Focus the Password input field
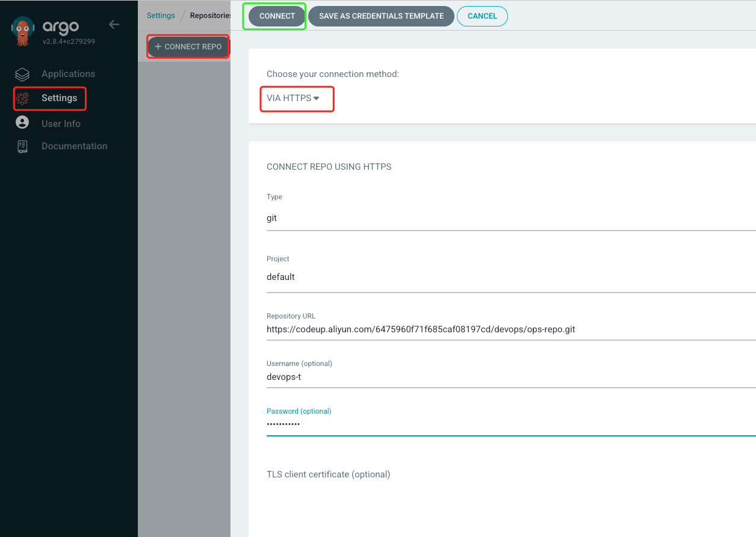The image size is (756, 537). pyautogui.click(x=511, y=424)
